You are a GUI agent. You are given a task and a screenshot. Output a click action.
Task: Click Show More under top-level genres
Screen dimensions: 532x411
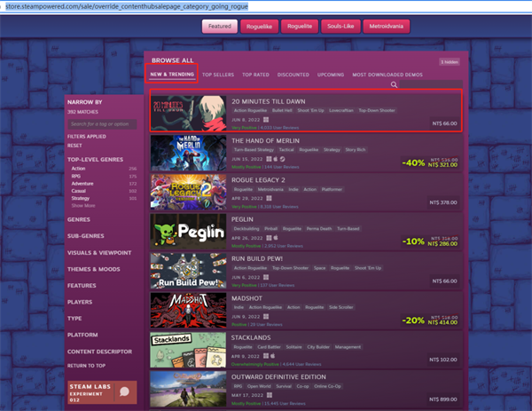(x=83, y=206)
